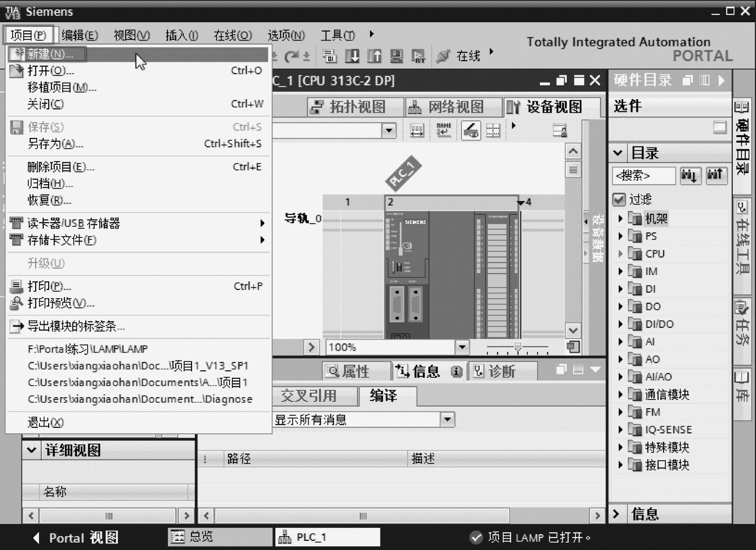This screenshot has width=756, height=550.
Task: Collapse the 详细视图 panel
Action: tap(31, 450)
